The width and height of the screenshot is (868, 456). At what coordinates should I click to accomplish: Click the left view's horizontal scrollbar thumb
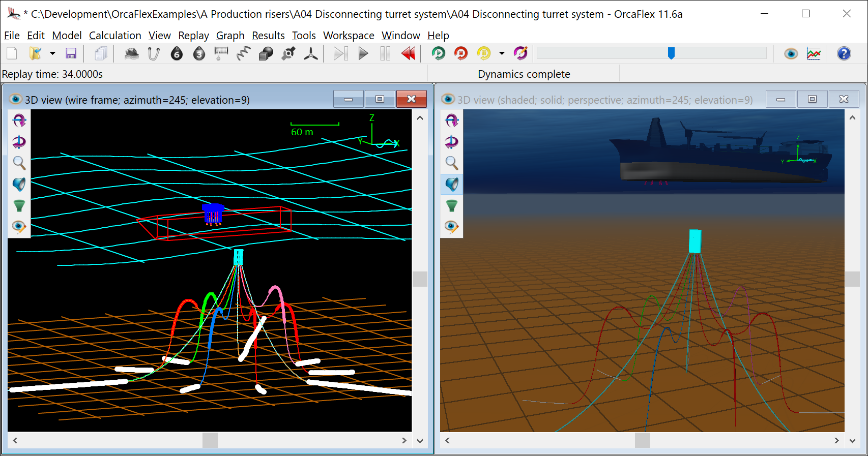click(x=210, y=440)
